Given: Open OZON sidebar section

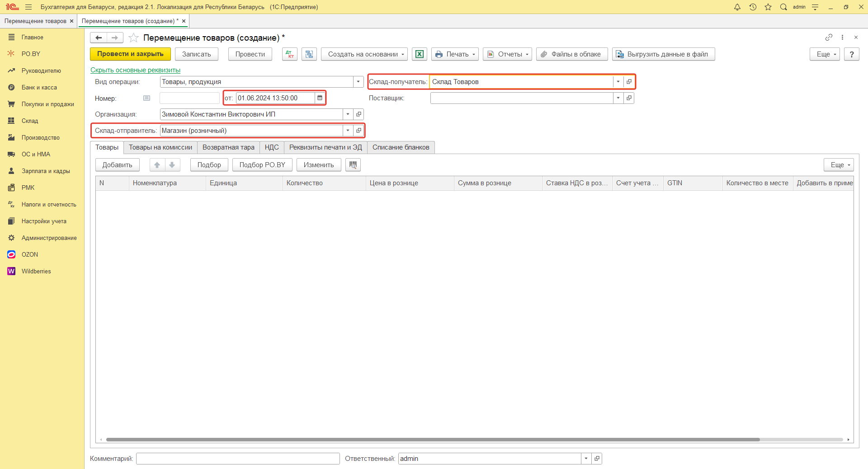Looking at the screenshot, I should (x=30, y=254).
